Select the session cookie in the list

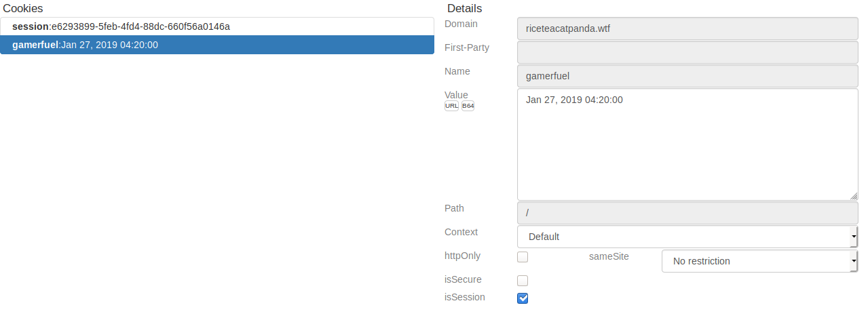[216, 26]
